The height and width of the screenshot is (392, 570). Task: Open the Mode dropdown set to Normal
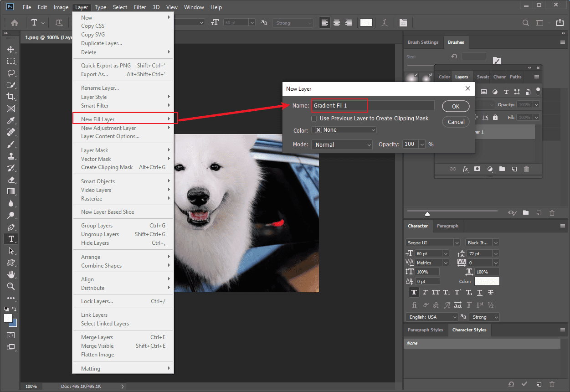click(342, 144)
